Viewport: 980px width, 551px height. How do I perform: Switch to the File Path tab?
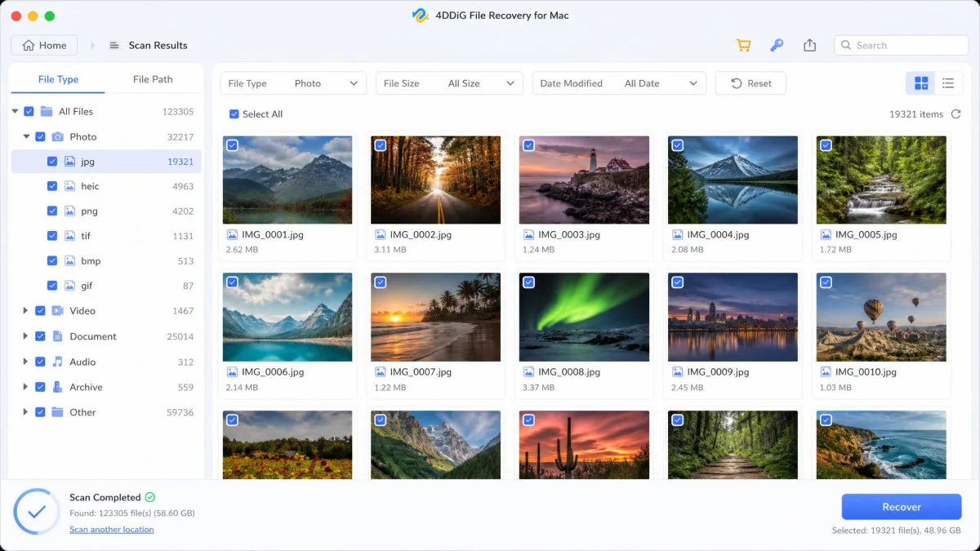pyautogui.click(x=153, y=79)
